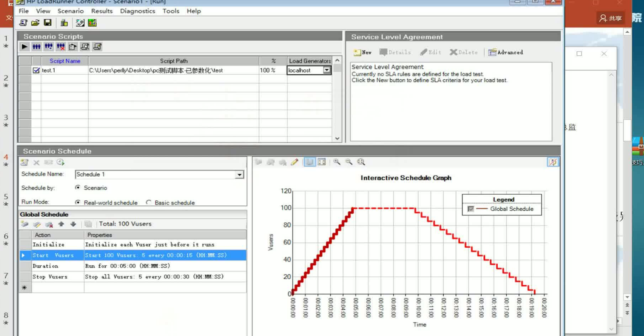644x336 pixels.
Task: Select Real-world schedule radio button
Action: (x=78, y=203)
